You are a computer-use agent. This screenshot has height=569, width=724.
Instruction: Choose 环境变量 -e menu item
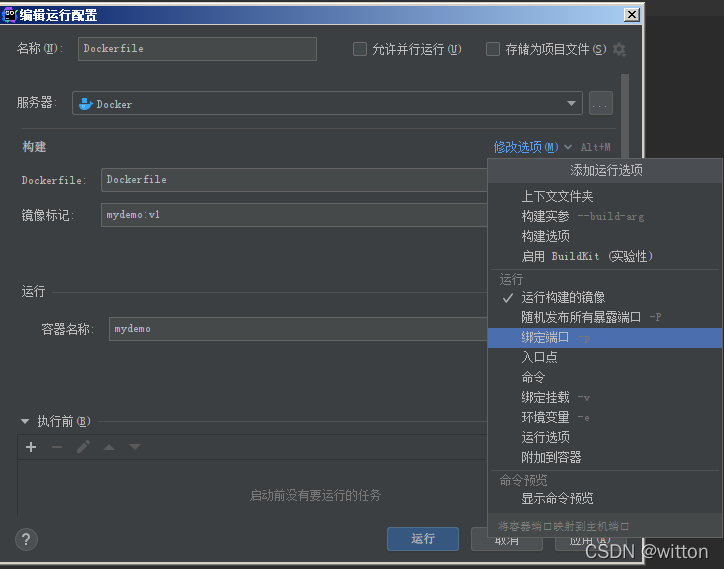click(x=605, y=418)
